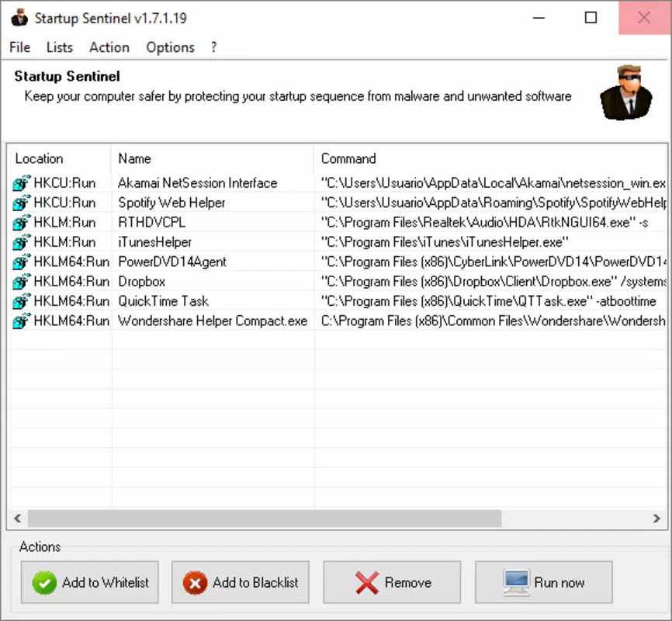The height and width of the screenshot is (621, 672).
Task: Select the iTunesHelper entry name
Action: coord(154,242)
